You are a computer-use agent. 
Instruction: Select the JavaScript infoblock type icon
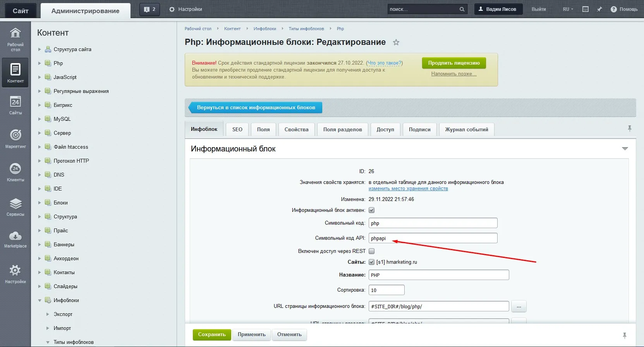point(48,77)
